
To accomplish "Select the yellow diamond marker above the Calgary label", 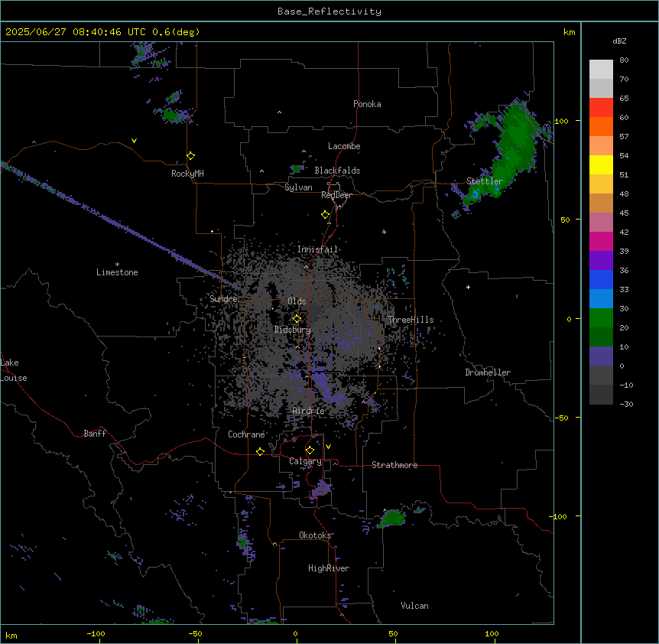I will click(x=310, y=450).
